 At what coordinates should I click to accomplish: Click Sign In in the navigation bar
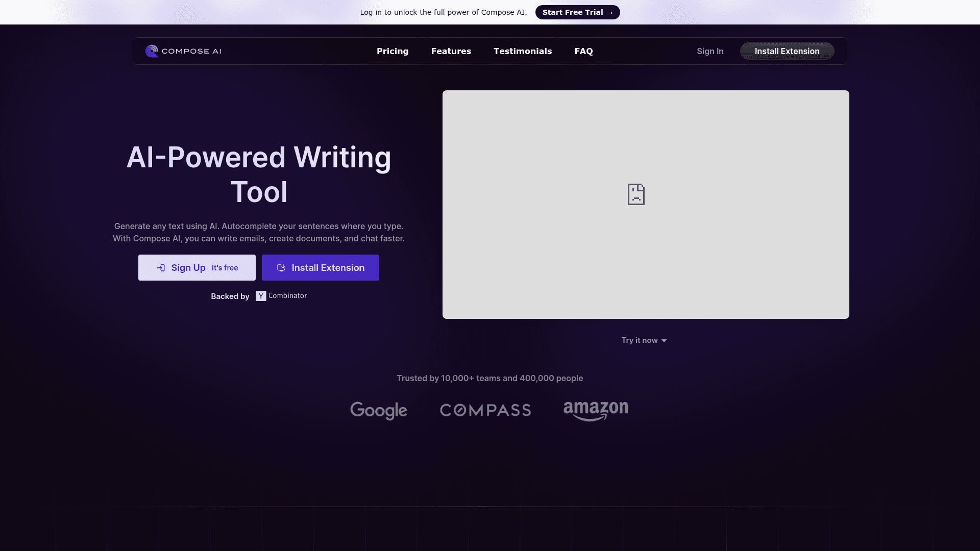(x=710, y=51)
